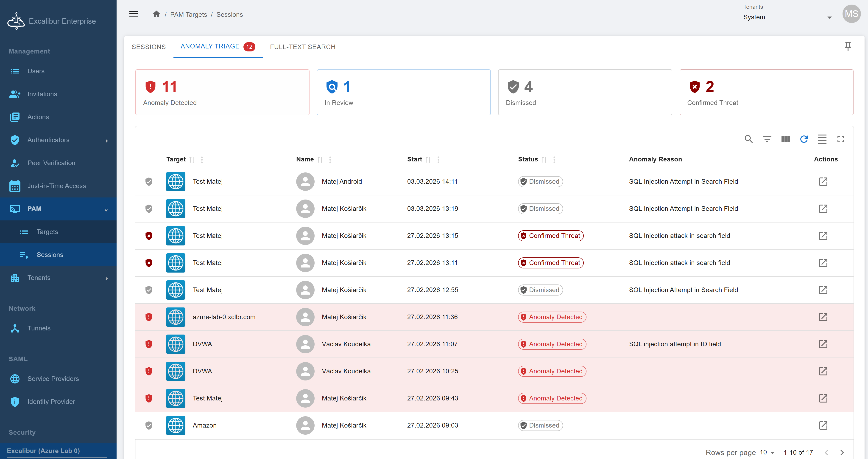Viewport: 868px width, 459px height.
Task: Open the Tenants System dropdown
Action: (788, 17)
